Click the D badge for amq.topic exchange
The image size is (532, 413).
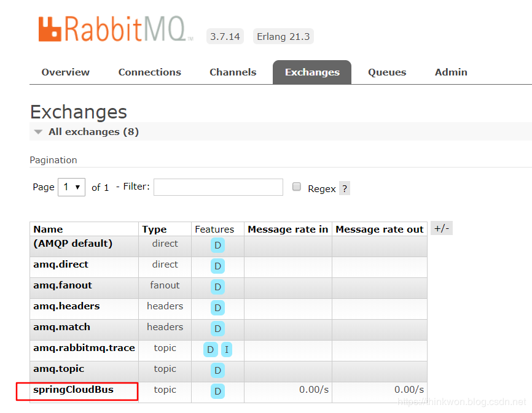point(217,371)
